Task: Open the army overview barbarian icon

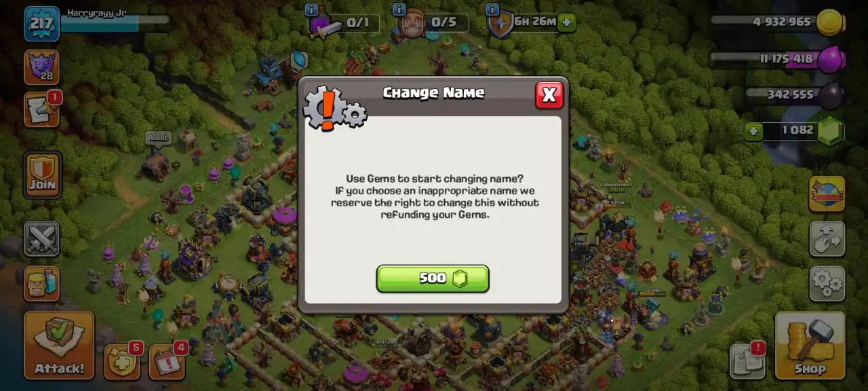Action: point(42,283)
